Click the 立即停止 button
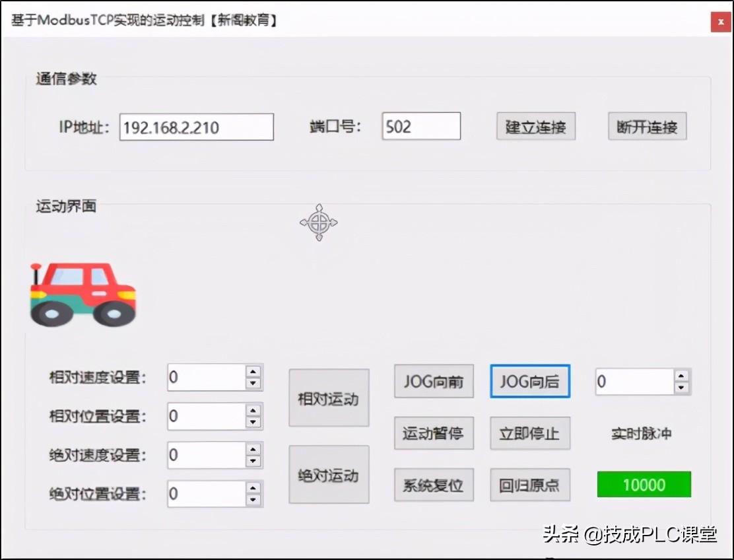The image size is (734, 560). pos(530,433)
